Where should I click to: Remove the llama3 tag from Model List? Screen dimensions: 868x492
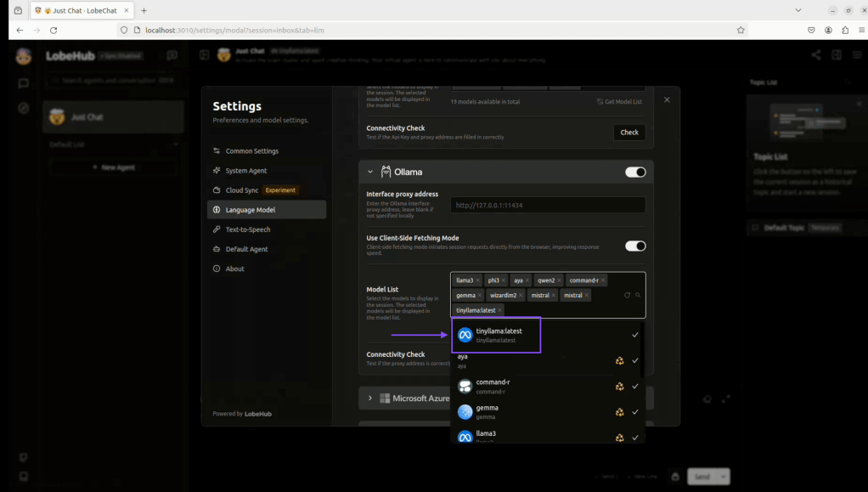[x=478, y=280]
